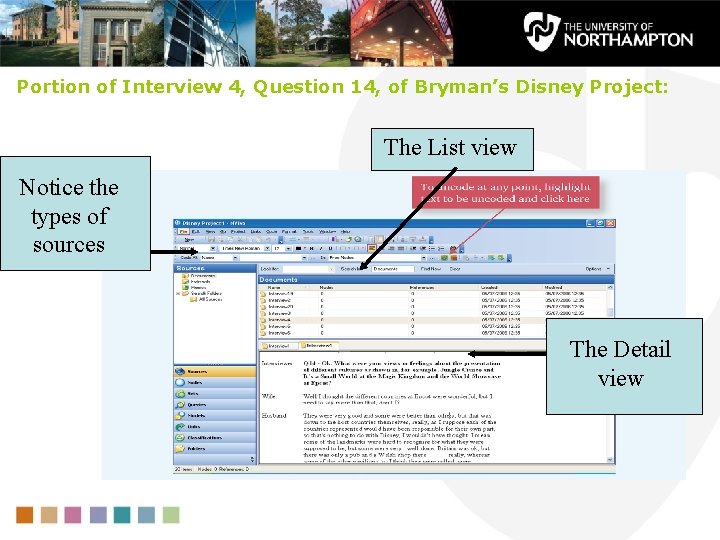720x540 pixels.
Task: Expand the Search Folders tree node
Action: (178, 293)
